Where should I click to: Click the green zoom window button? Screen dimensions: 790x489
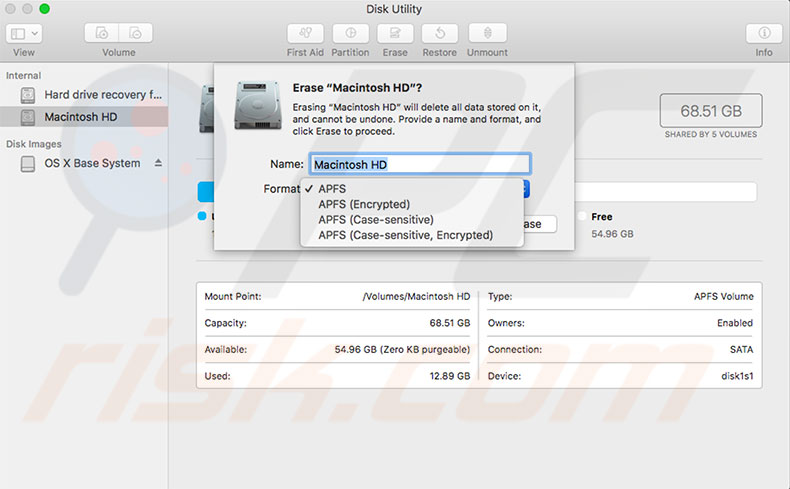pos(45,8)
